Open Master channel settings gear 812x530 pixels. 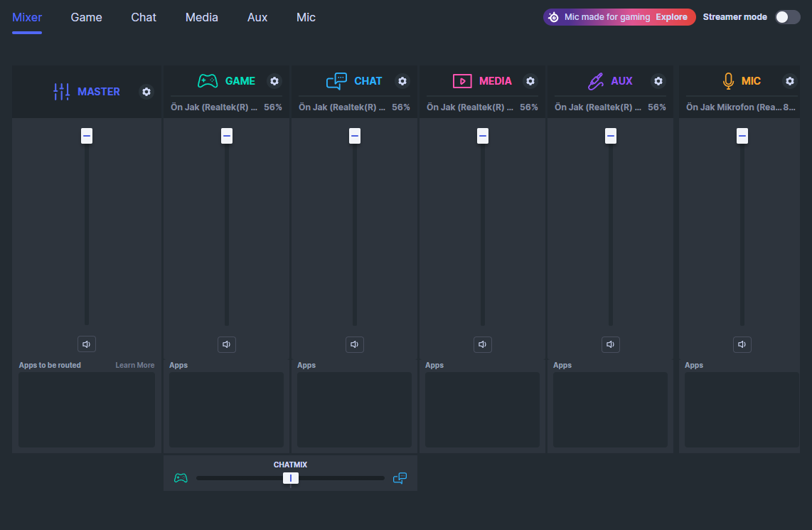point(146,92)
